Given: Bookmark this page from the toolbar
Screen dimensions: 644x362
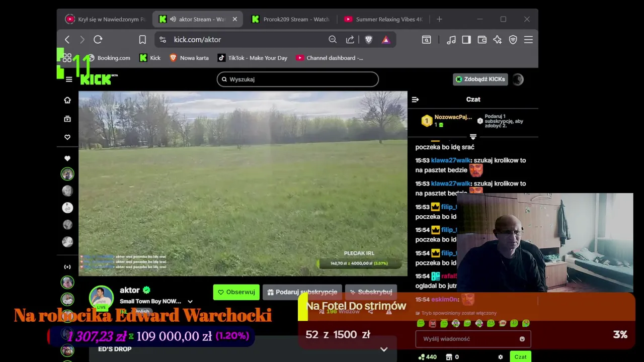Looking at the screenshot, I should 142,40.
